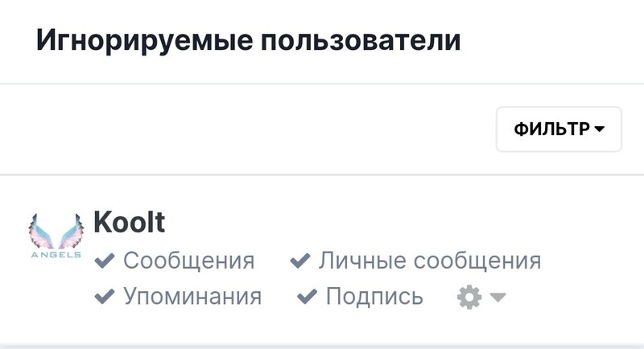The height and width of the screenshot is (349, 644).
Task: Toggle the Упоминания ignore option label
Action: click(x=192, y=296)
